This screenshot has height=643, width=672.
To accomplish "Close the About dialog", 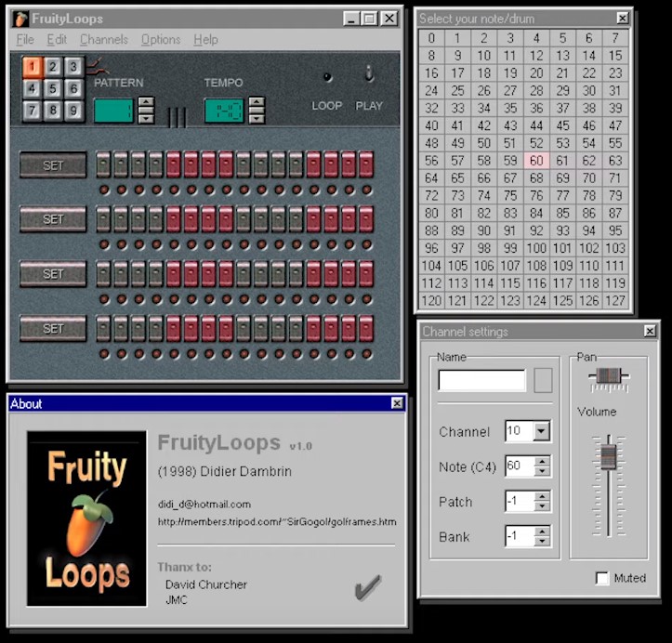I will click(397, 403).
